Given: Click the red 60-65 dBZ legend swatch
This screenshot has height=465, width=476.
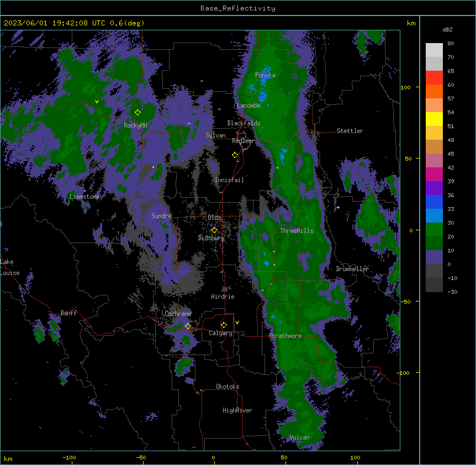Looking at the screenshot, I should coord(434,78).
